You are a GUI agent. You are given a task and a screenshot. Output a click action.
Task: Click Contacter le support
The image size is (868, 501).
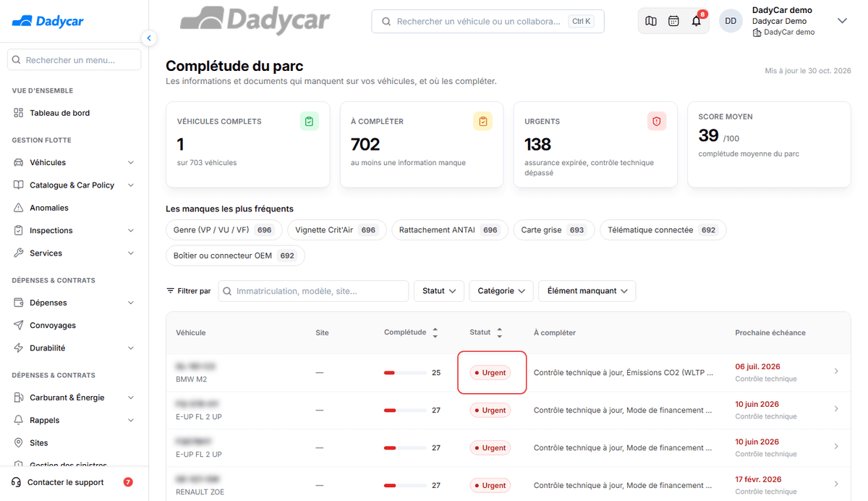click(x=65, y=482)
